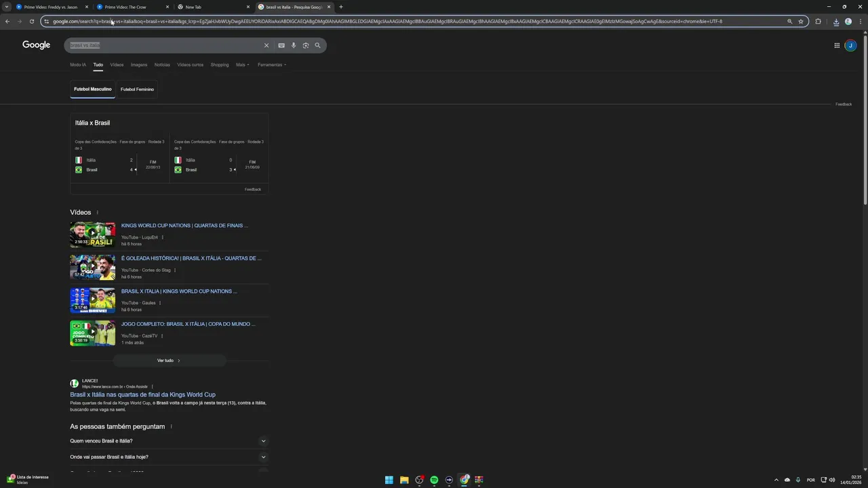Image resolution: width=868 pixels, height=488 pixels.
Task: Open LANCE! Brasil x Itália quartas article
Action: pos(142,394)
